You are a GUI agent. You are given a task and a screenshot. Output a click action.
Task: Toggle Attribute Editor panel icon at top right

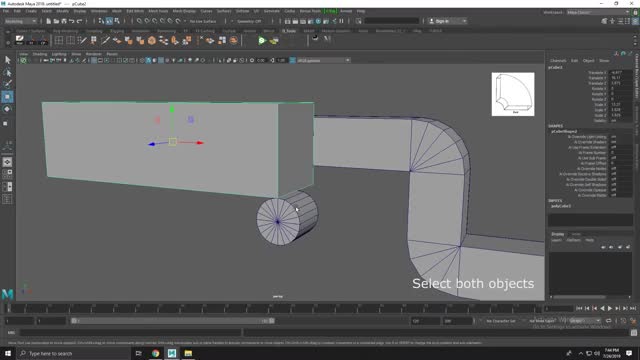coord(620,21)
